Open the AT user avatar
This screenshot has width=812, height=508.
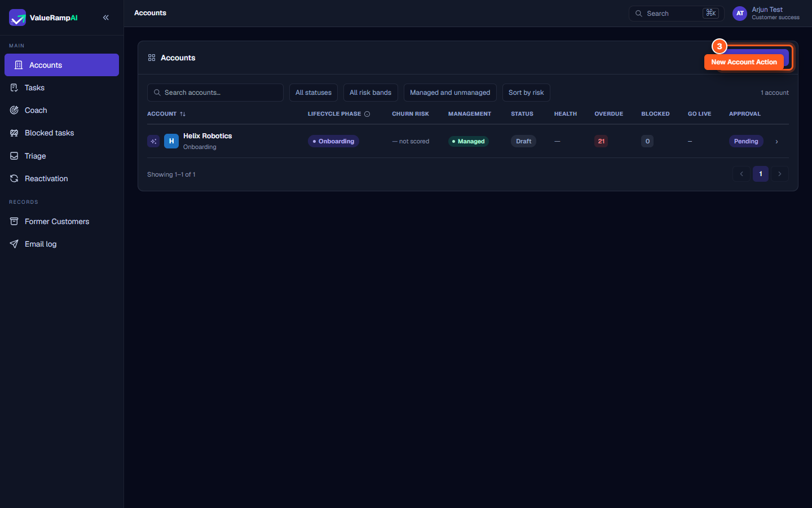click(740, 13)
